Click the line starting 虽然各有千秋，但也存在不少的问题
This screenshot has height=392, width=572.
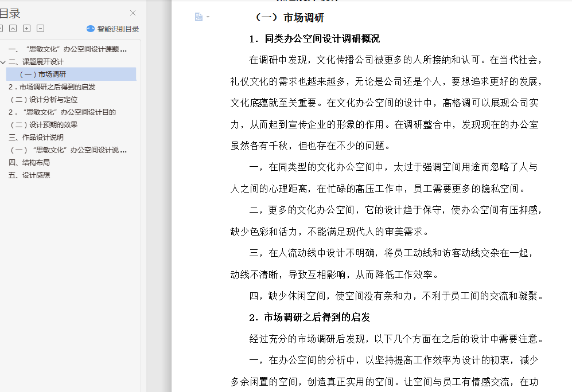311,146
